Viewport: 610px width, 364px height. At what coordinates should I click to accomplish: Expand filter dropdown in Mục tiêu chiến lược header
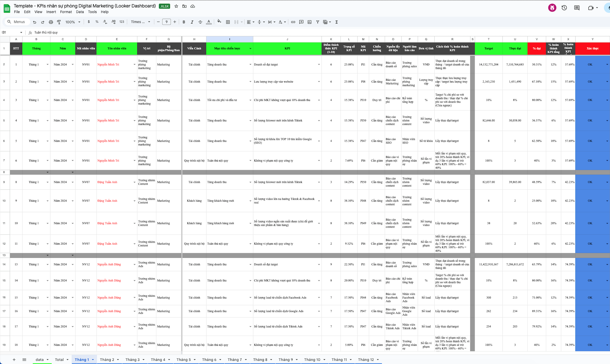click(250, 48)
